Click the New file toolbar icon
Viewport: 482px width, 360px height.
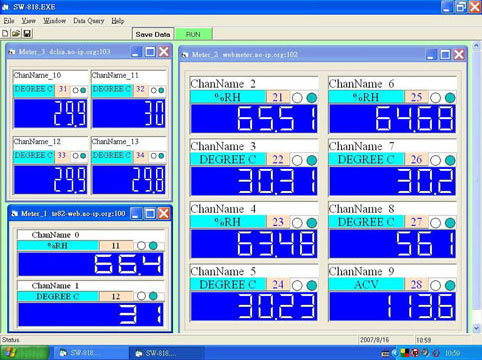(x=5, y=33)
